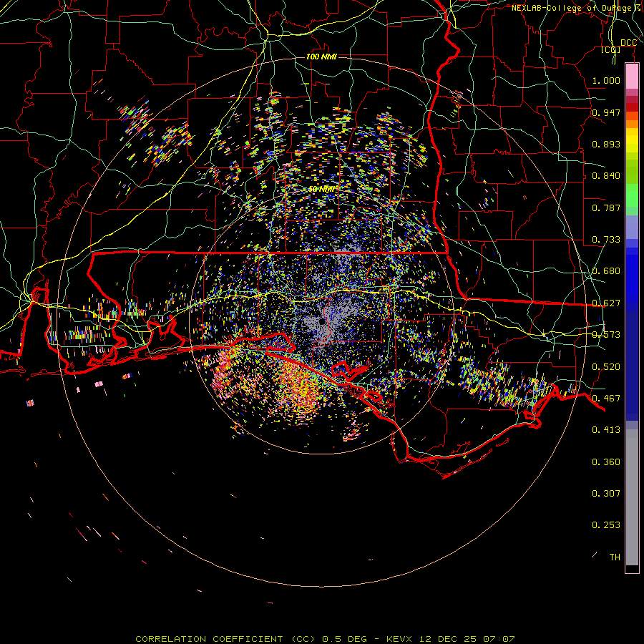
Task: Click the 0.573 color scale value
Action: (x=606, y=335)
